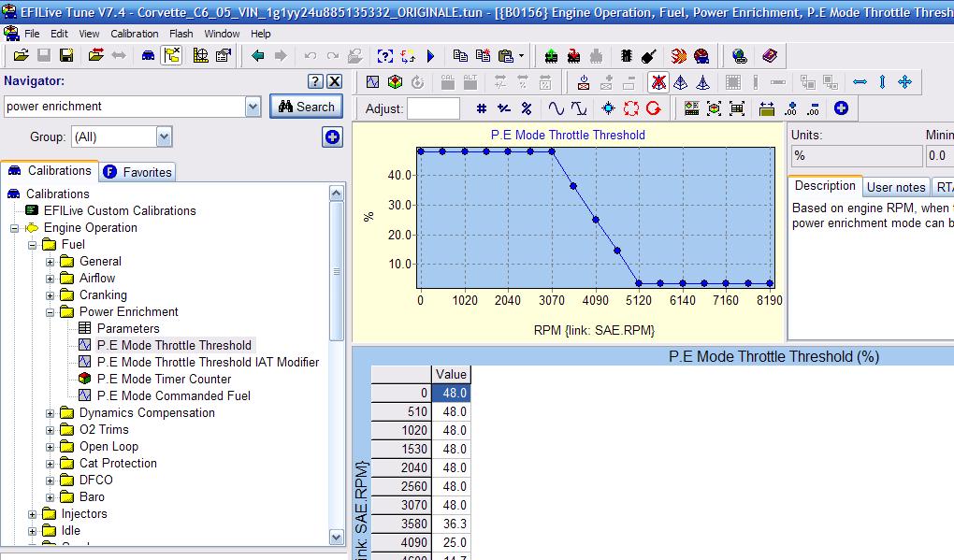The image size is (954, 560).
Task: Open the purple help book icon
Action: (x=770, y=56)
